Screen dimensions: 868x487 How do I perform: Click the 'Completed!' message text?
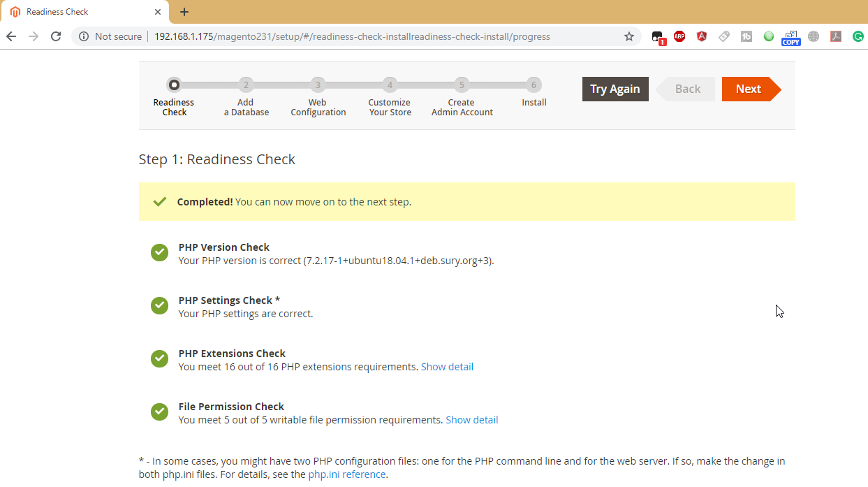tap(205, 202)
